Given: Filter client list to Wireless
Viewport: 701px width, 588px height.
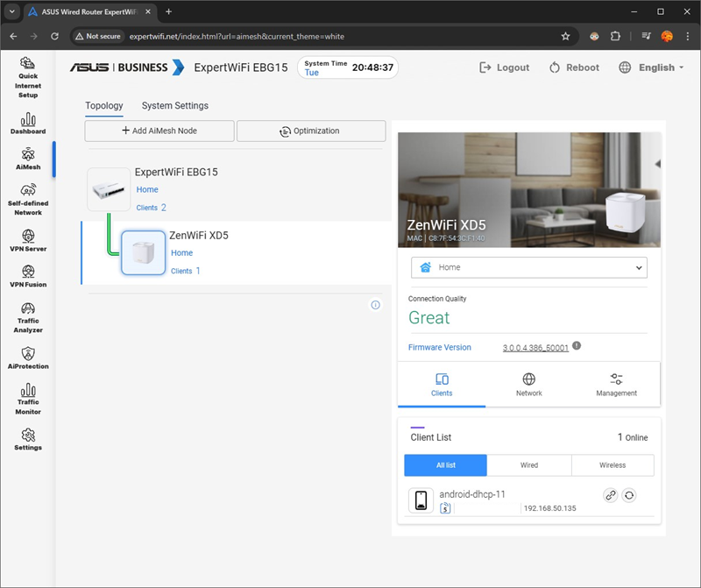Looking at the screenshot, I should [x=612, y=465].
